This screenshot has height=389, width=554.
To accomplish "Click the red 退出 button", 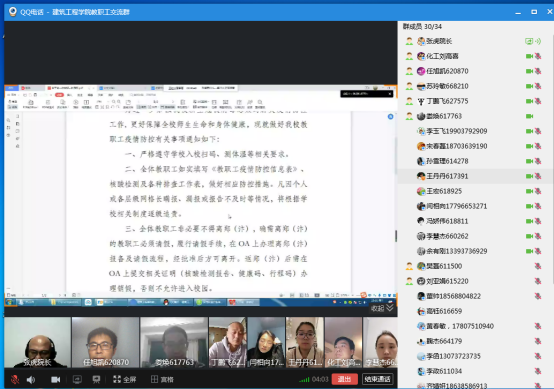I will click(x=344, y=379).
